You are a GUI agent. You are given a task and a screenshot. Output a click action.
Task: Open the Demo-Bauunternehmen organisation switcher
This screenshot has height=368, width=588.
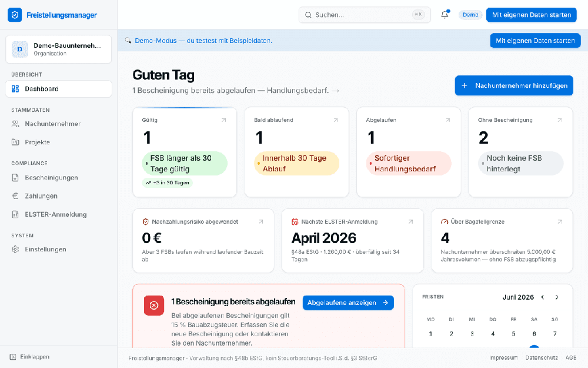58,49
